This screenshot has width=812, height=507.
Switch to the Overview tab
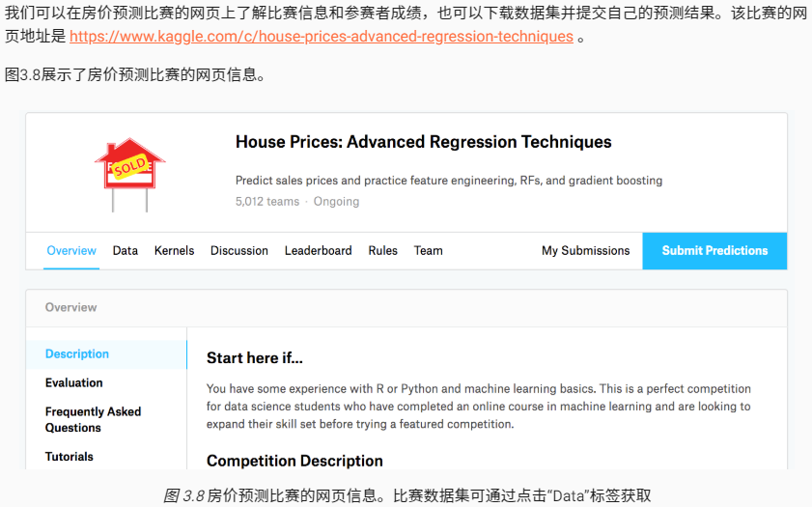71,251
